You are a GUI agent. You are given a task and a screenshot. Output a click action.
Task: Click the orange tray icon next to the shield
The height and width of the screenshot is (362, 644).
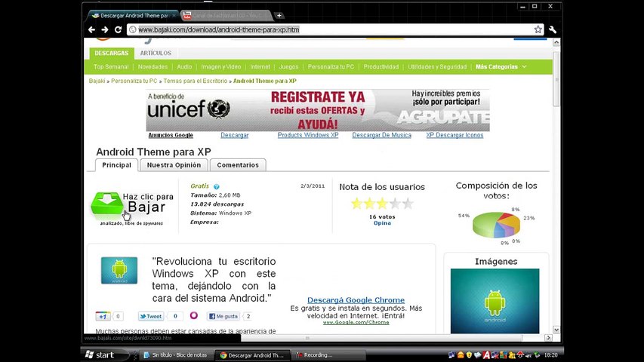pyautogui.click(x=461, y=355)
